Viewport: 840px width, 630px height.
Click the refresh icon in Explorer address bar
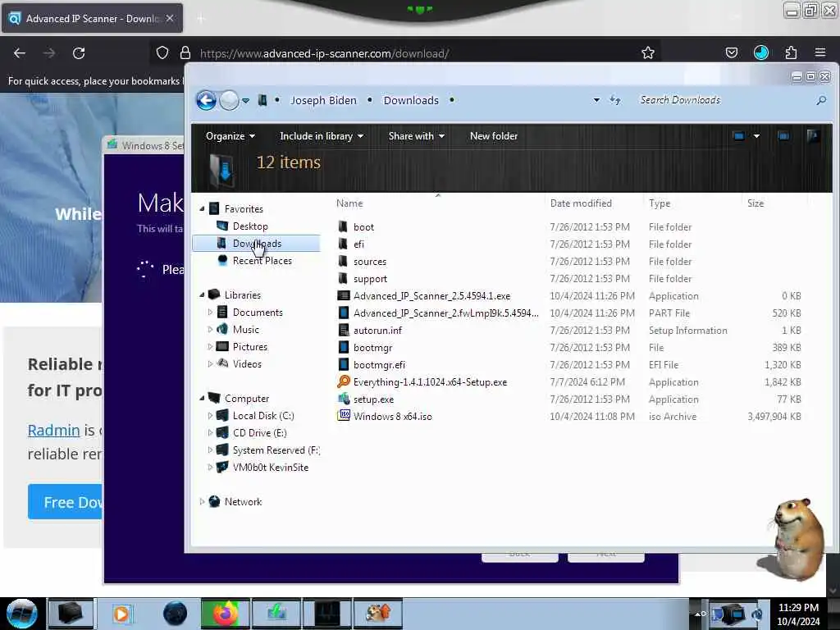coord(615,100)
